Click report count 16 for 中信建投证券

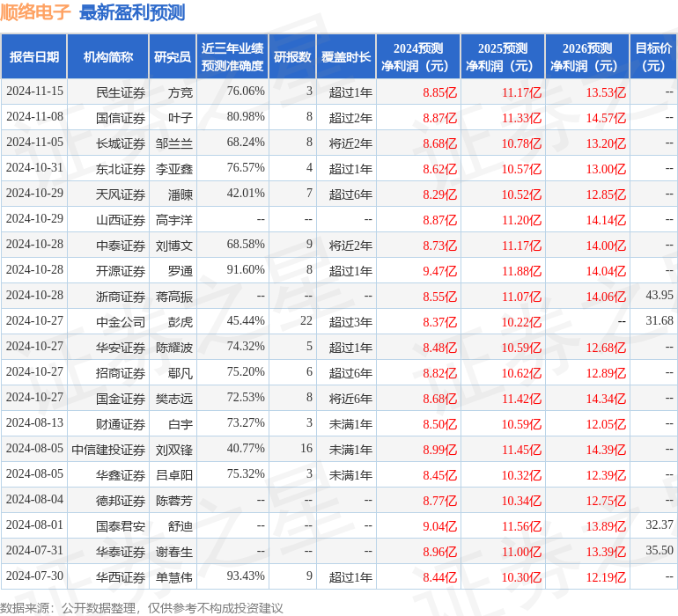306,448
